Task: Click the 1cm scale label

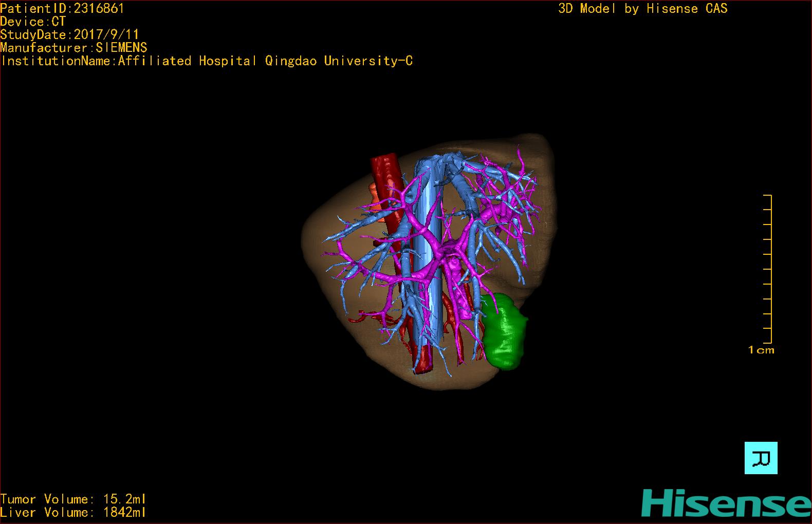Action: point(761,350)
